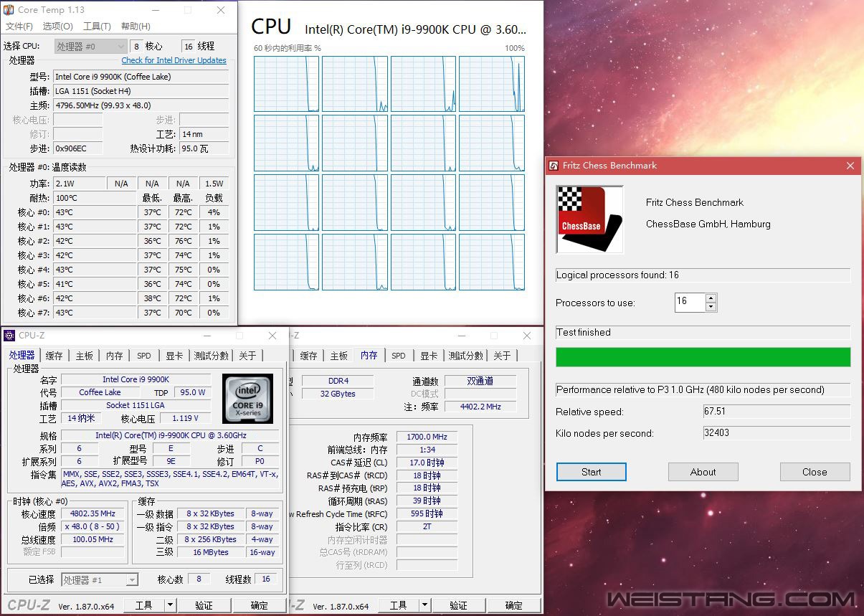
Task: Open 测试分数 tab in front CPU-Z
Action: pyautogui.click(x=212, y=356)
